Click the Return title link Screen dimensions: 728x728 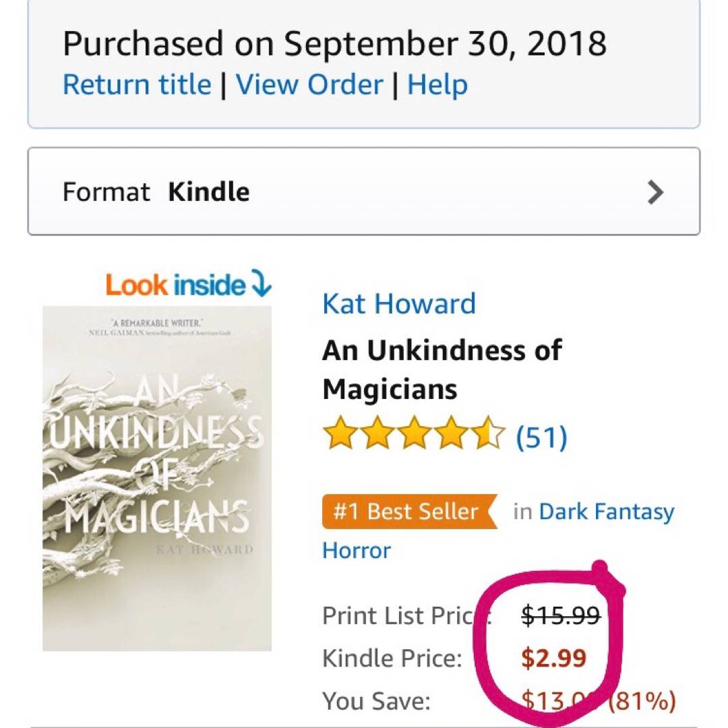click(137, 85)
